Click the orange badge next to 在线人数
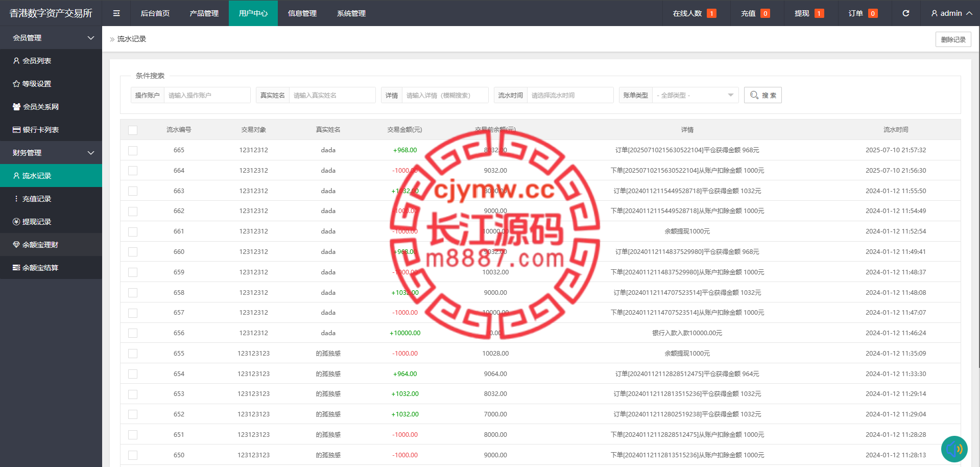 coord(711,13)
